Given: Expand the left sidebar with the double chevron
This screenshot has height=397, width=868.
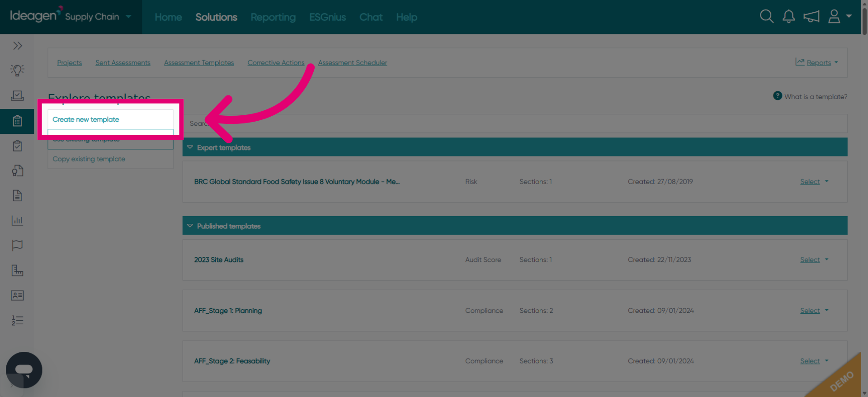Looking at the screenshot, I should (x=18, y=46).
